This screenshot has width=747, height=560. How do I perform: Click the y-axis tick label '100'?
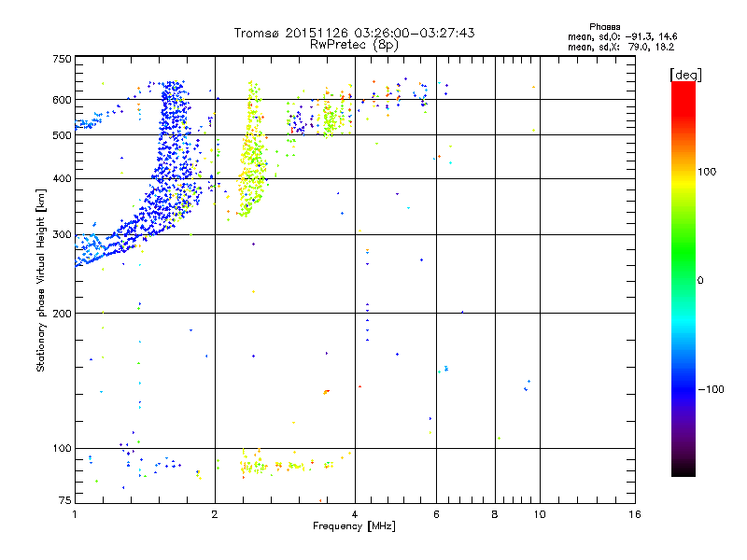(x=62, y=448)
